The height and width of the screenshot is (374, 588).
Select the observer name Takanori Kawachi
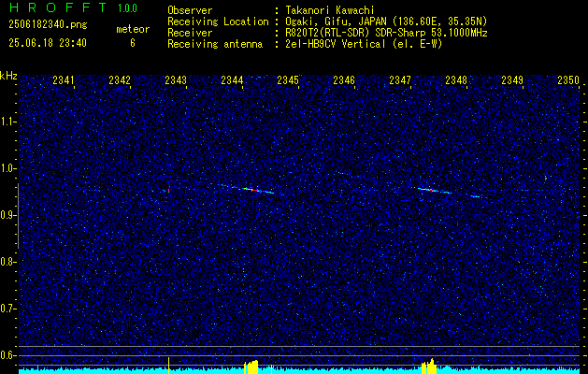(x=330, y=10)
